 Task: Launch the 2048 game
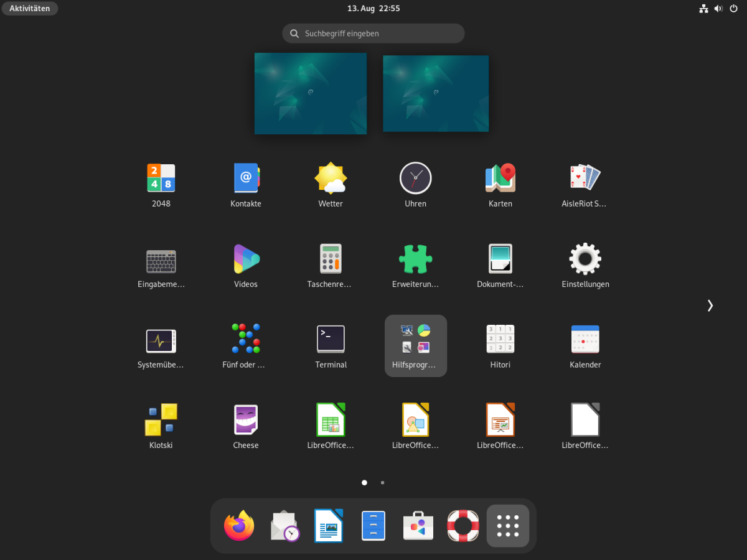pos(161,178)
